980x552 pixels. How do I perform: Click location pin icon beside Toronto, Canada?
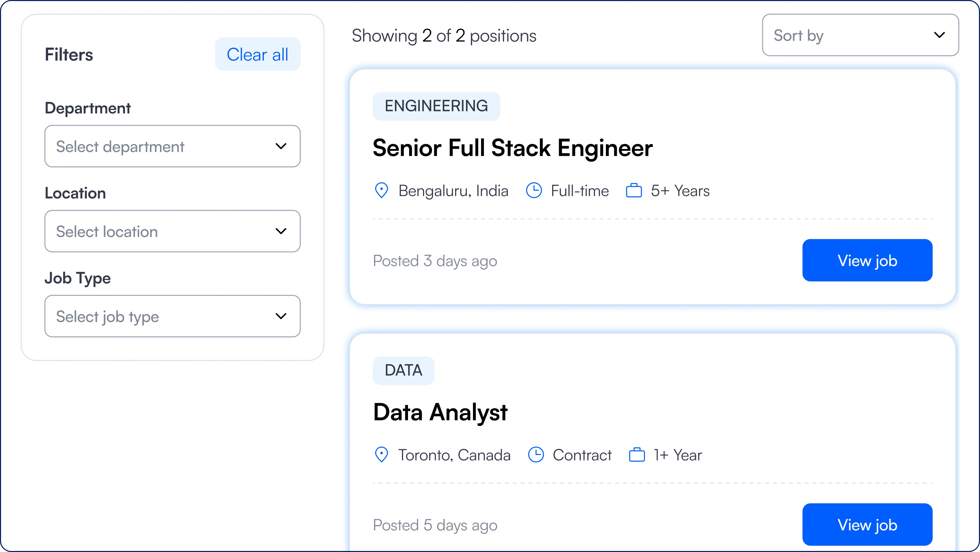pos(381,454)
